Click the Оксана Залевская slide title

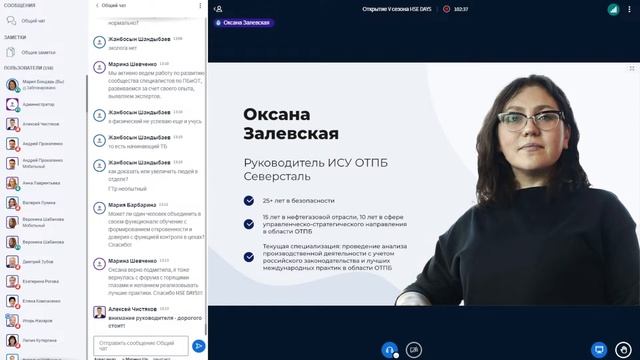tap(291, 124)
